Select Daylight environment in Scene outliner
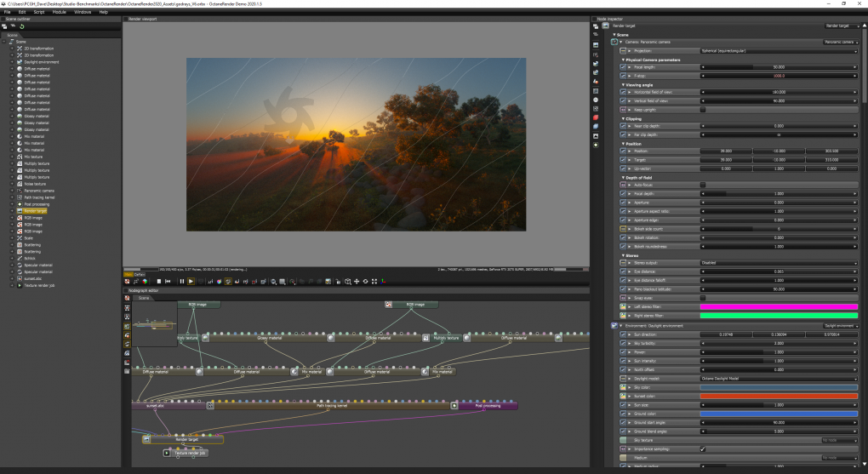 pos(41,62)
